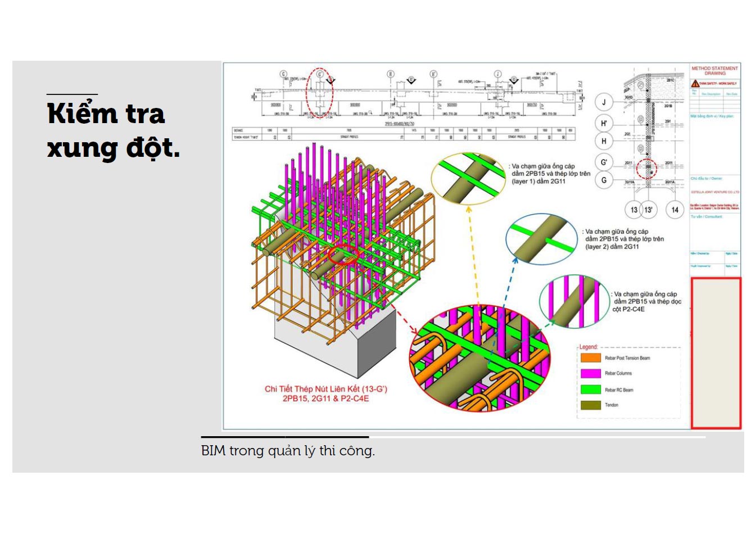Select the H' grid axis bubble
756x534 pixels.
[x=604, y=124]
